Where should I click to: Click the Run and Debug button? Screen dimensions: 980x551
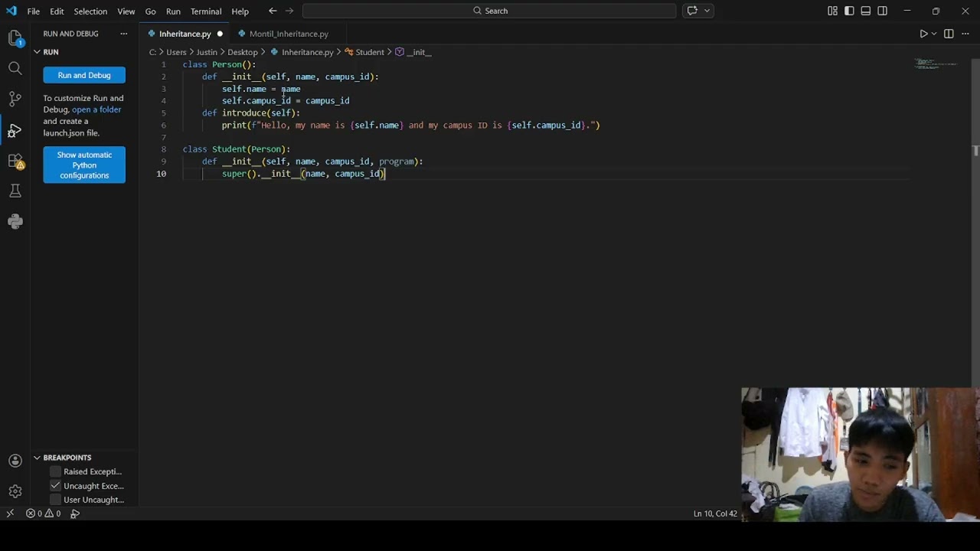click(84, 75)
